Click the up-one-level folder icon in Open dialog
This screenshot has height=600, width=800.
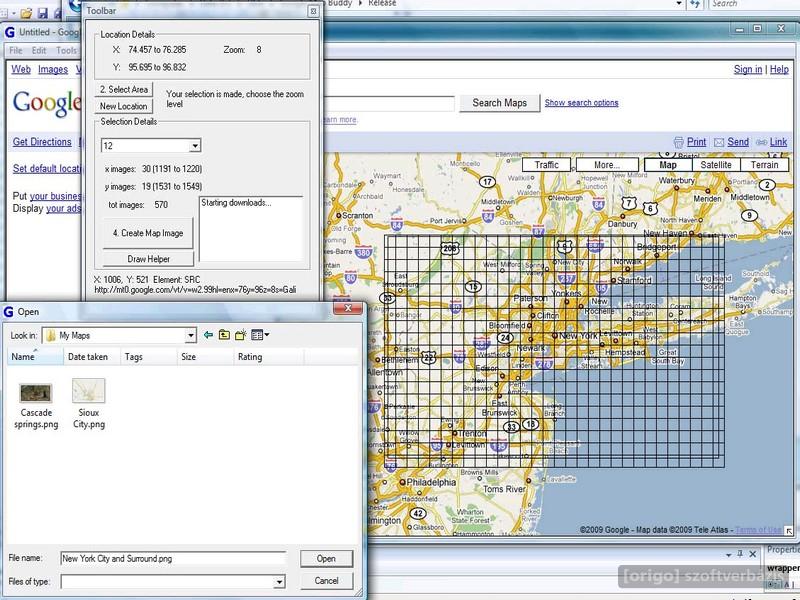pyautogui.click(x=224, y=335)
